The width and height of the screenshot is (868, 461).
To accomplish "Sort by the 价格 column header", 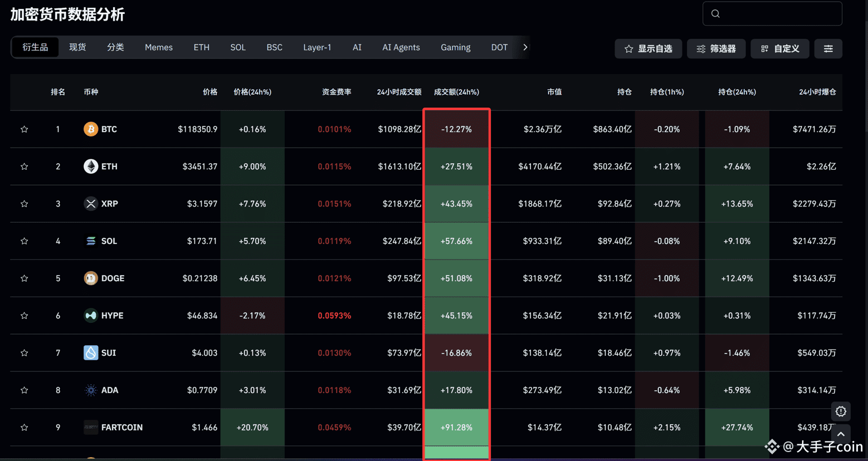I will coord(210,92).
